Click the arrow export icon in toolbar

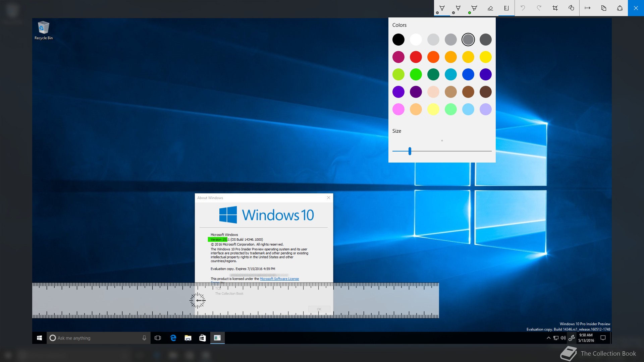click(588, 8)
